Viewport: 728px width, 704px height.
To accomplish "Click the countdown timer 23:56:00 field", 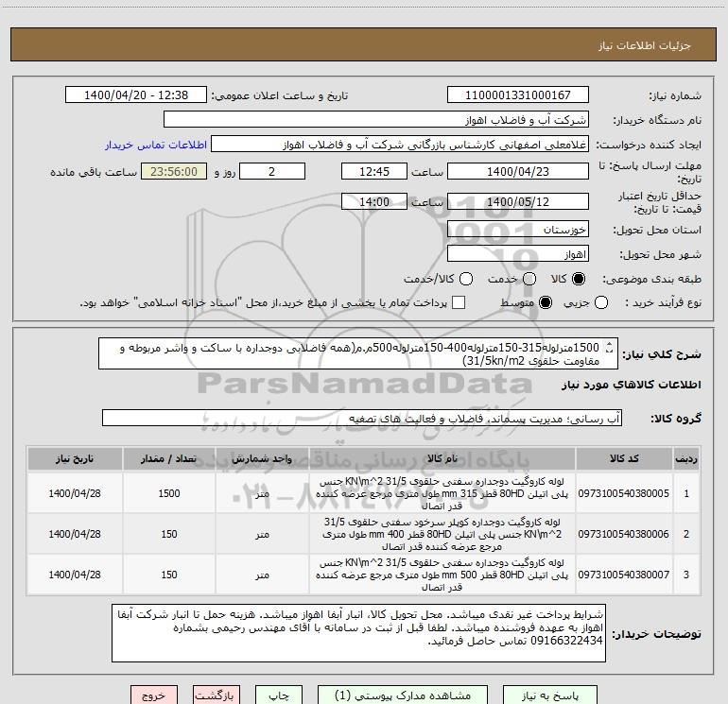I will click(174, 171).
